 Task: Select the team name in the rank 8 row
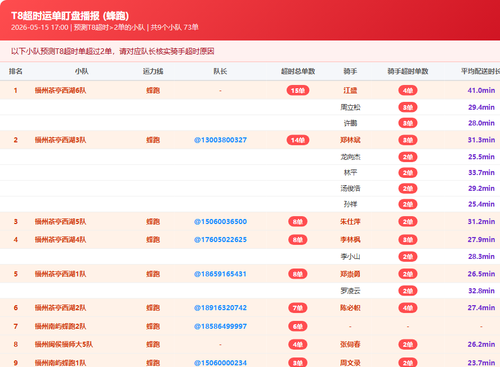[64, 344]
